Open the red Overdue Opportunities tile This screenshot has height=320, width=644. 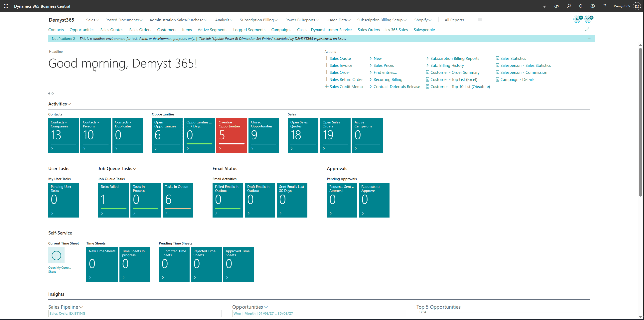pyautogui.click(x=231, y=135)
